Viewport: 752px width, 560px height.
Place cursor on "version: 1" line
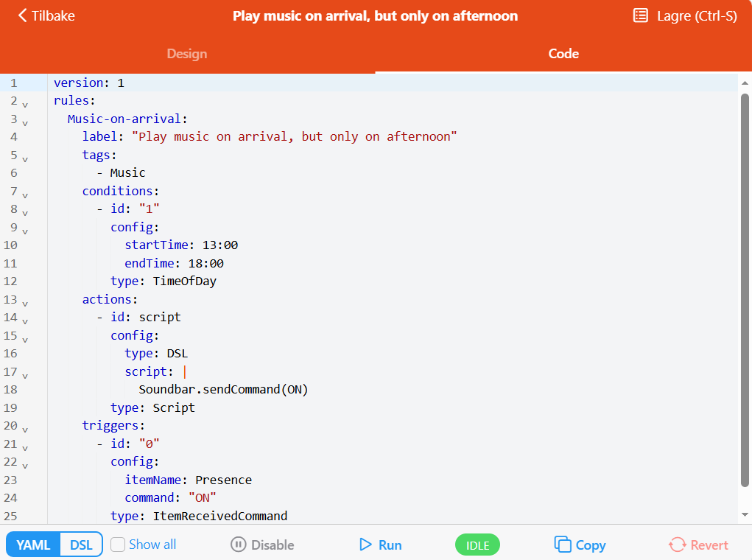click(88, 83)
